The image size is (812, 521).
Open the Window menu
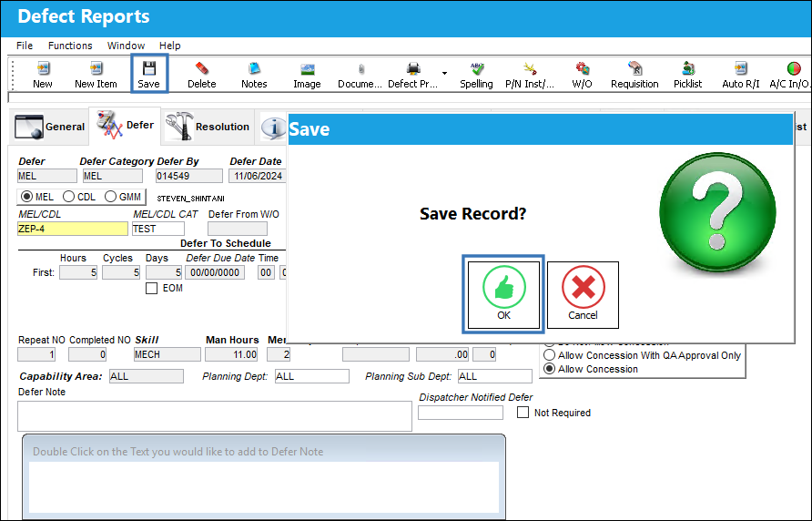click(x=126, y=46)
